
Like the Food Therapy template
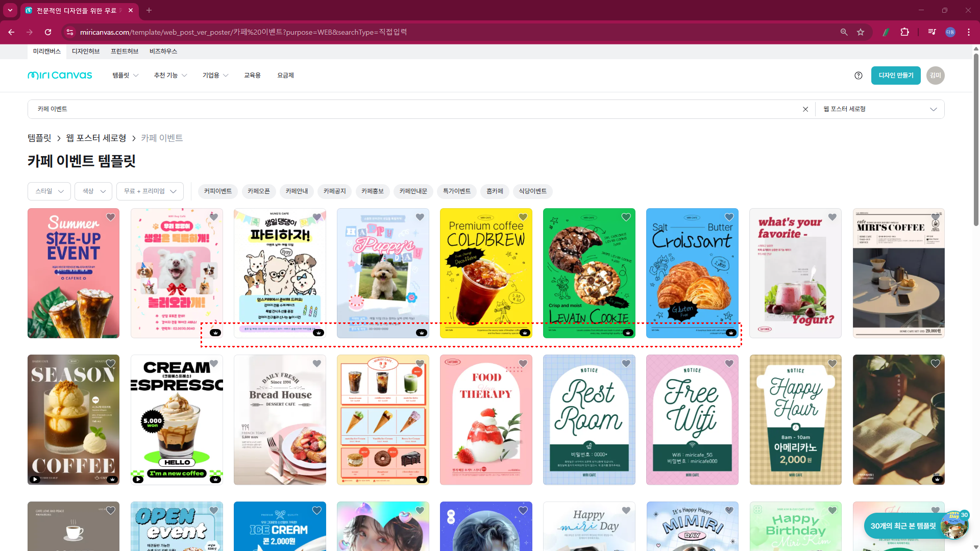point(523,364)
